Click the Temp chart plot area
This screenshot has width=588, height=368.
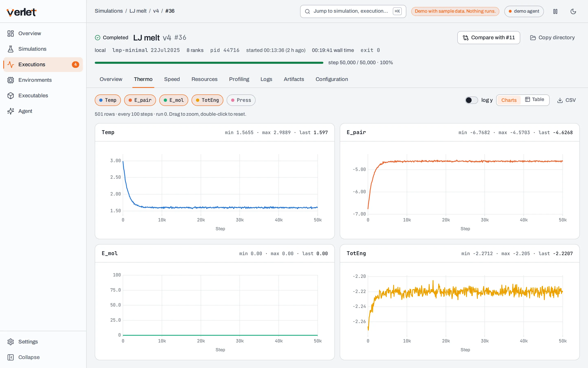220,184
